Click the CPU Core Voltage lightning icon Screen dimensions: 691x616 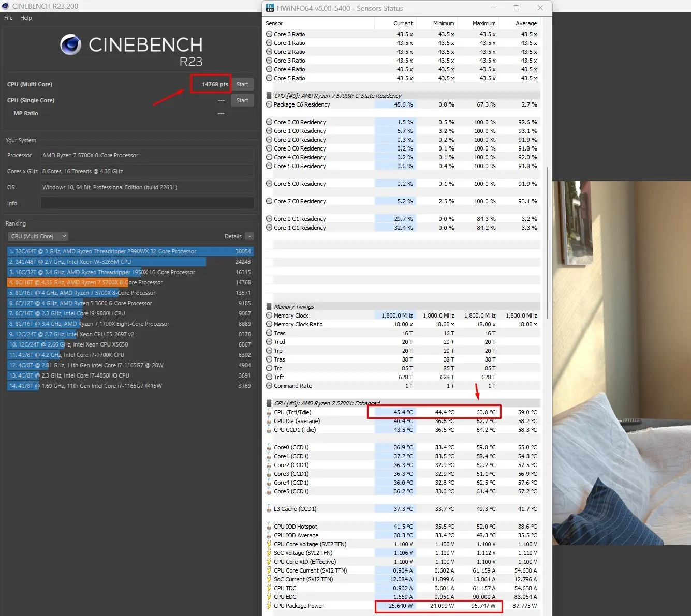[x=269, y=544]
